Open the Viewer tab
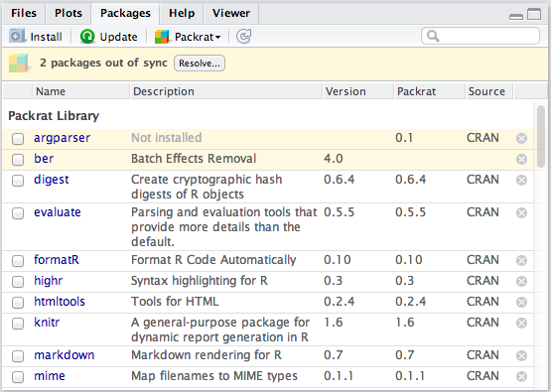The image size is (551, 392). pos(231,13)
